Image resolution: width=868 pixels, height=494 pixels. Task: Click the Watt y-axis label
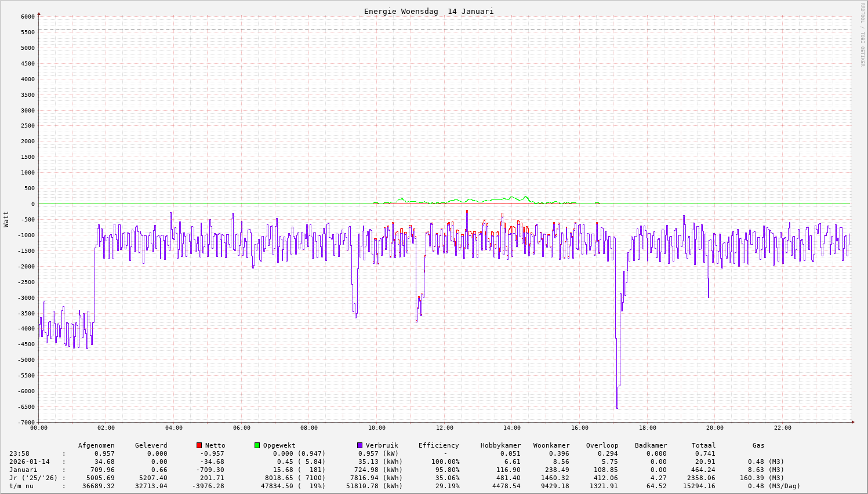pyautogui.click(x=6, y=219)
